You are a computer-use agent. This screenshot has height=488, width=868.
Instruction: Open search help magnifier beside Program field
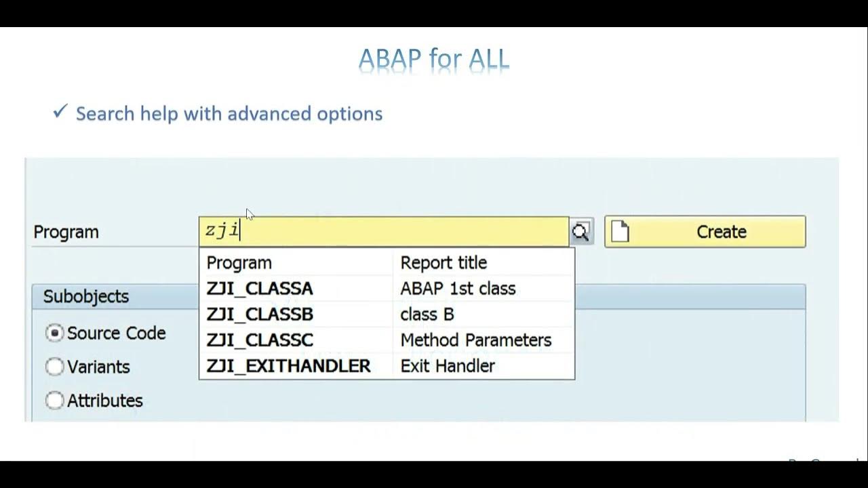point(581,232)
